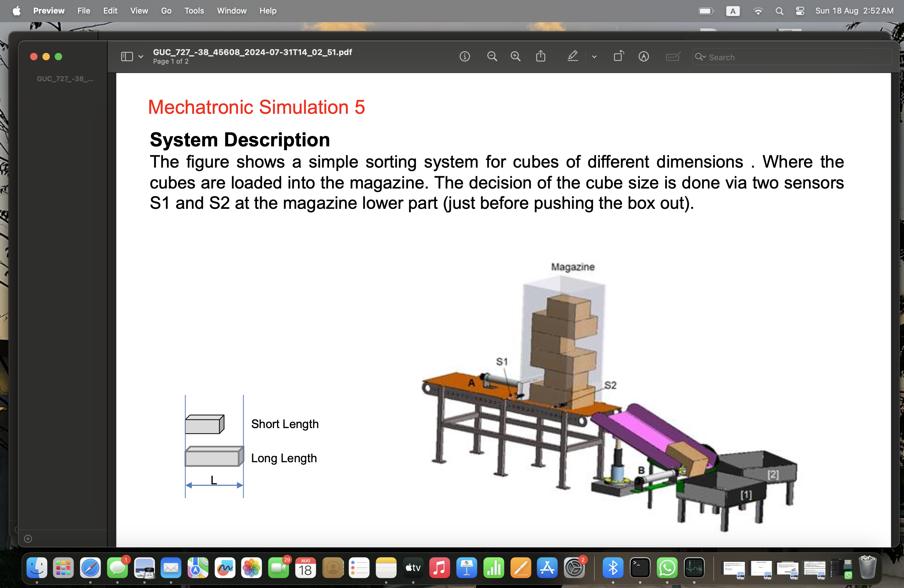Zoom out of the PDF

click(x=492, y=56)
